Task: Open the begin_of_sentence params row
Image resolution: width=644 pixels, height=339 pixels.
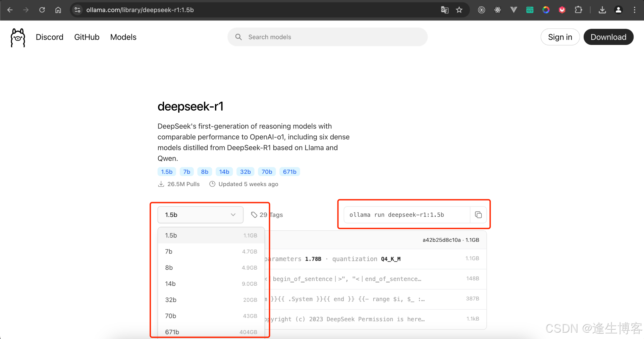Action: coord(375,279)
